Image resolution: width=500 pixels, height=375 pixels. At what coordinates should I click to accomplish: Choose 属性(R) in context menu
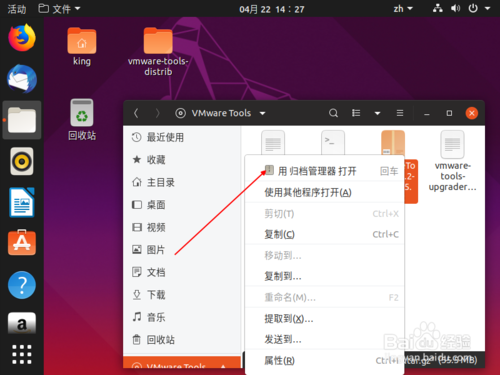(x=325, y=360)
